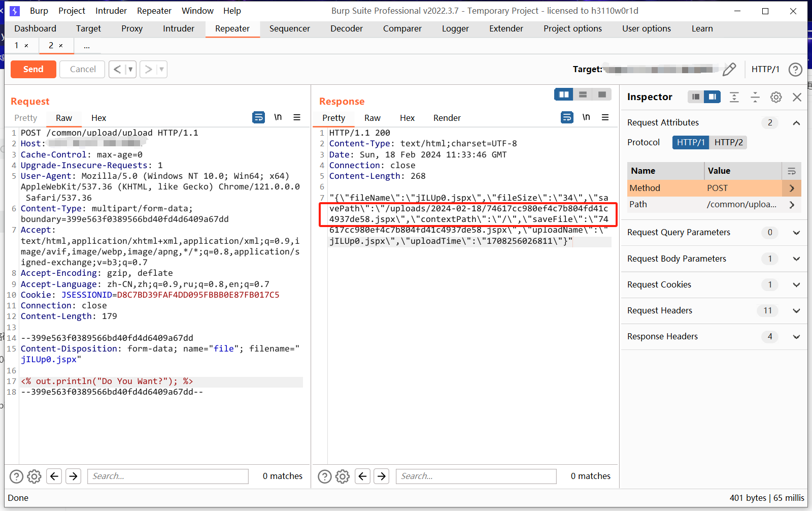Screen dimensions: 812x511
Task: Expand Request Cookies section
Action: 796,285
